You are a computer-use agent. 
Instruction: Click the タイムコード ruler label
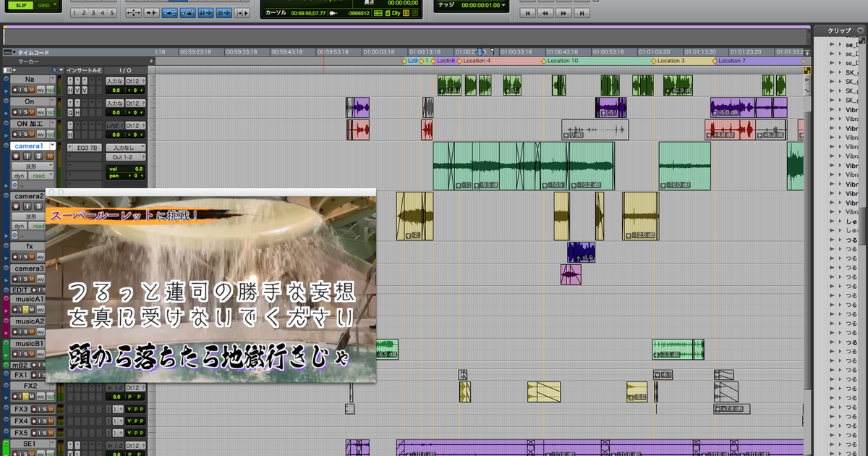[x=33, y=53]
